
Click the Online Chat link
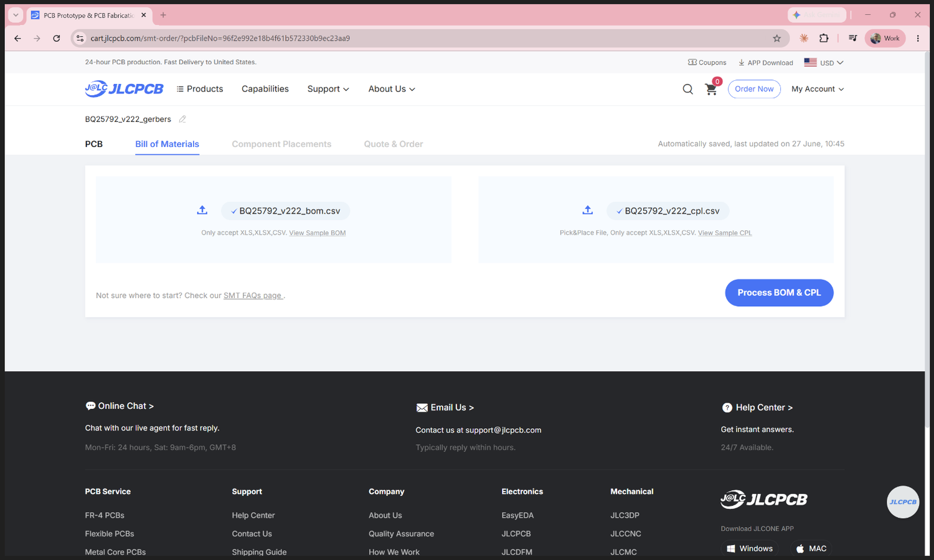point(120,406)
